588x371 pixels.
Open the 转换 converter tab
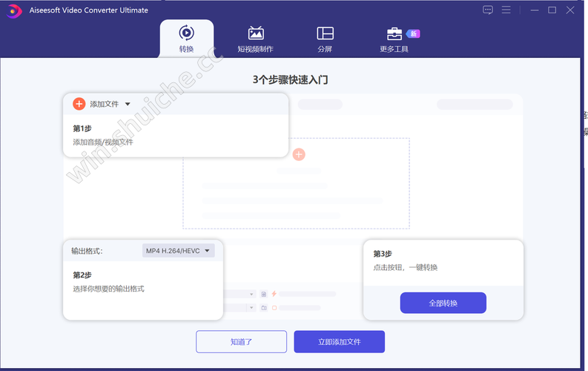(x=186, y=39)
